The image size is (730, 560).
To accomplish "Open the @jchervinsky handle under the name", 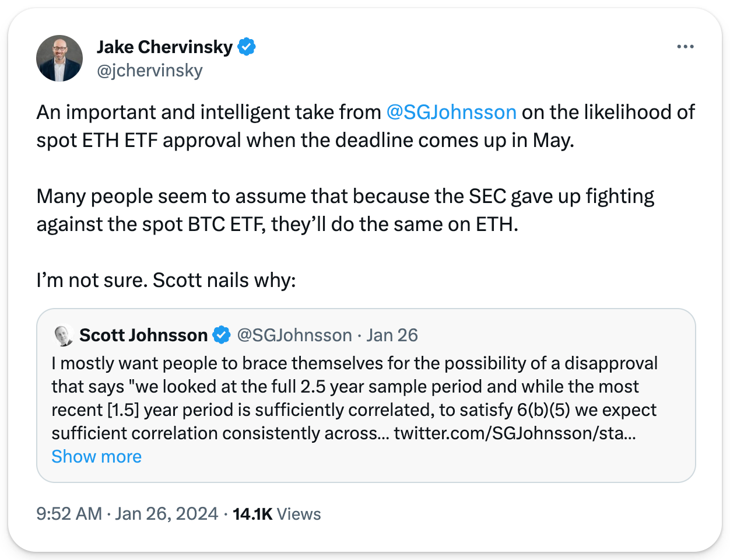I will point(150,71).
